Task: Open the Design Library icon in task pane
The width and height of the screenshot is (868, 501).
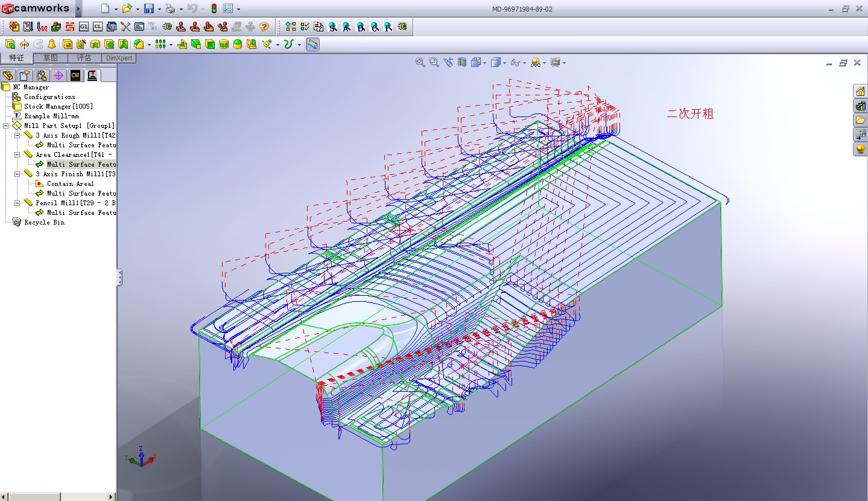Action: (x=860, y=106)
